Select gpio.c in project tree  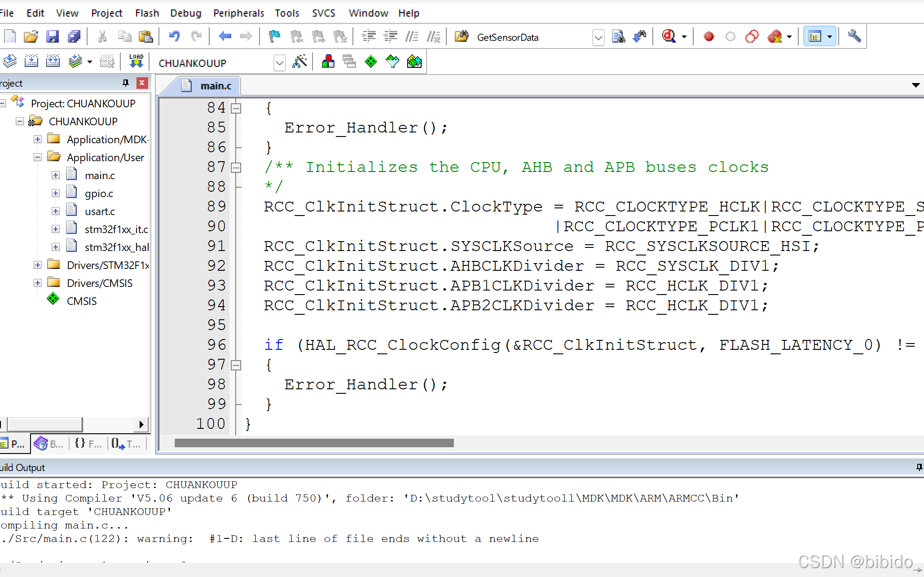point(99,194)
